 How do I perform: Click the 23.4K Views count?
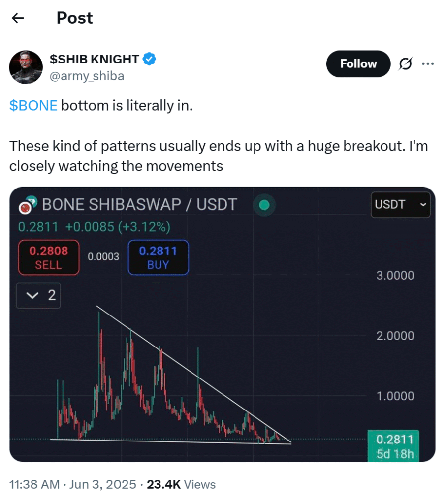(181, 484)
